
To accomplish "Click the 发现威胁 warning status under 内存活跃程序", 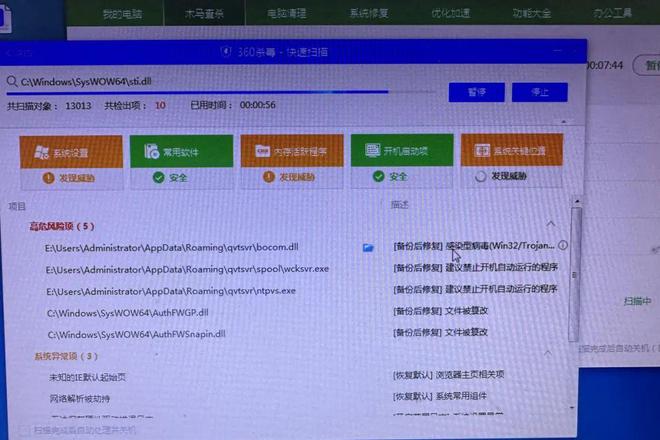I will point(290,177).
